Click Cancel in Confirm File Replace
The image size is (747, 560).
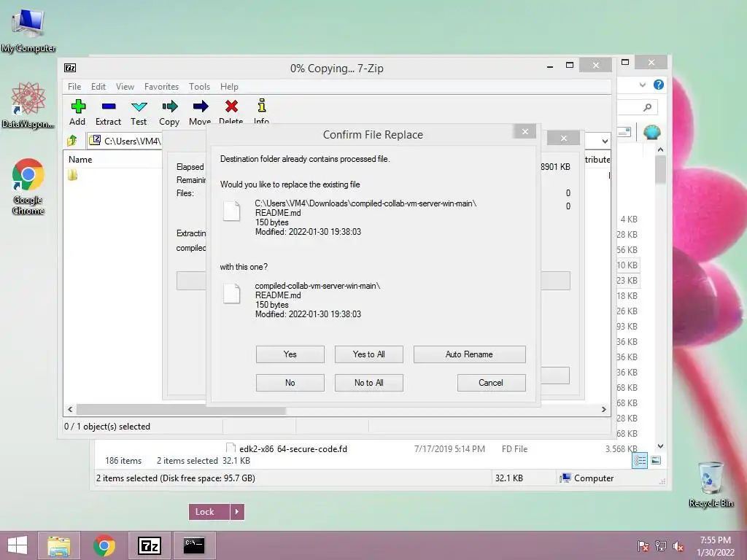(491, 383)
